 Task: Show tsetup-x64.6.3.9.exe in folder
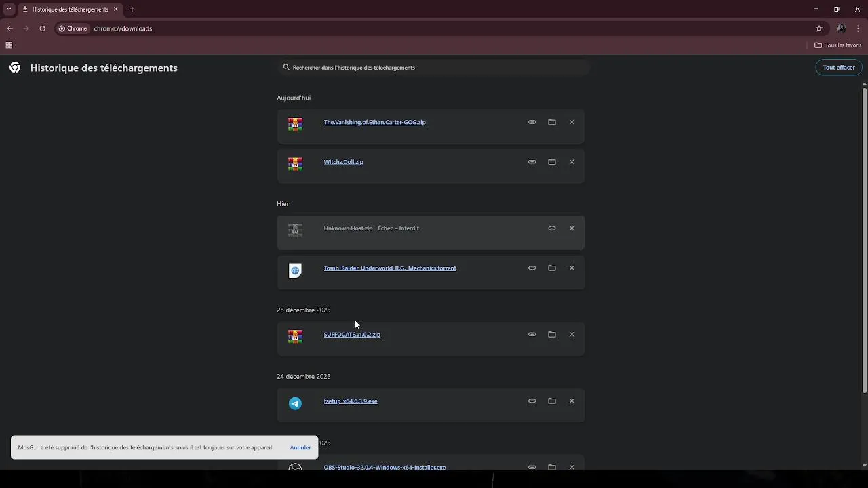point(552,401)
